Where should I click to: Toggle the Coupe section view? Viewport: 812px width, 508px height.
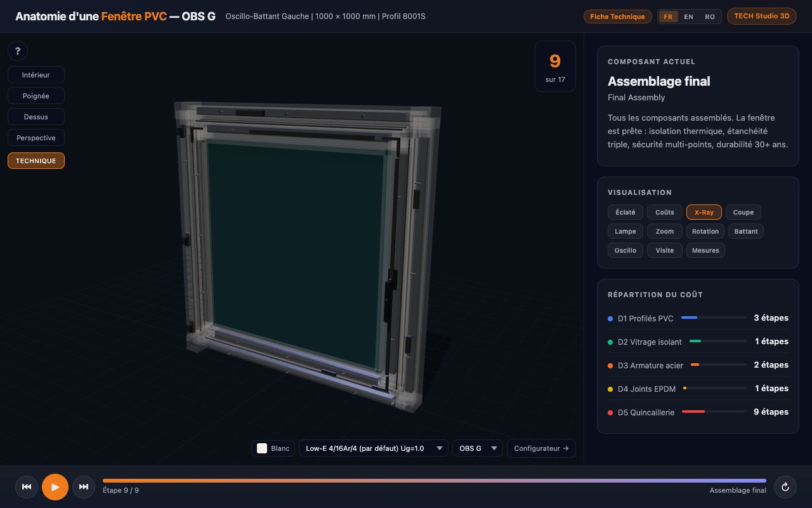pyautogui.click(x=743, y=212)
